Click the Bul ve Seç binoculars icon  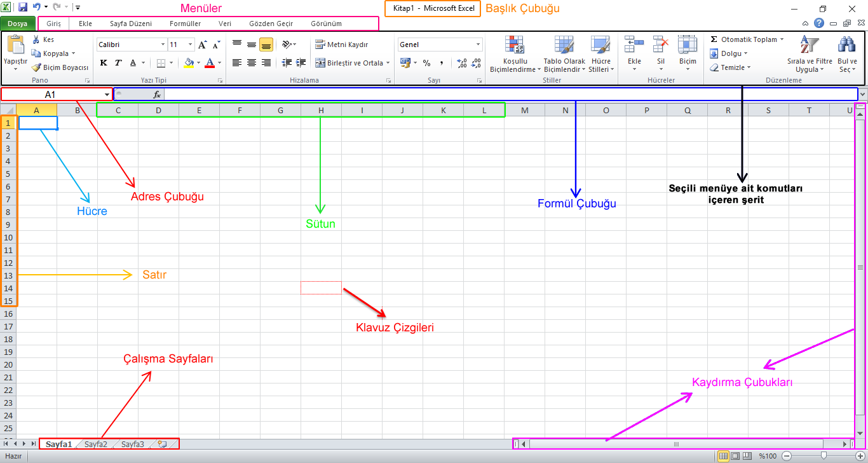click(x=846, y=45)
